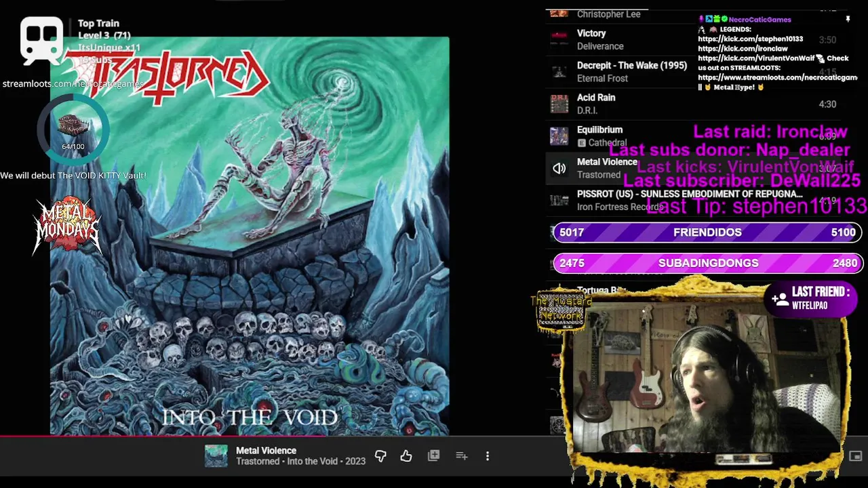Screen dimensions: 868x488
Task: Like the song with thumbs up
Action: click(406, 456)
